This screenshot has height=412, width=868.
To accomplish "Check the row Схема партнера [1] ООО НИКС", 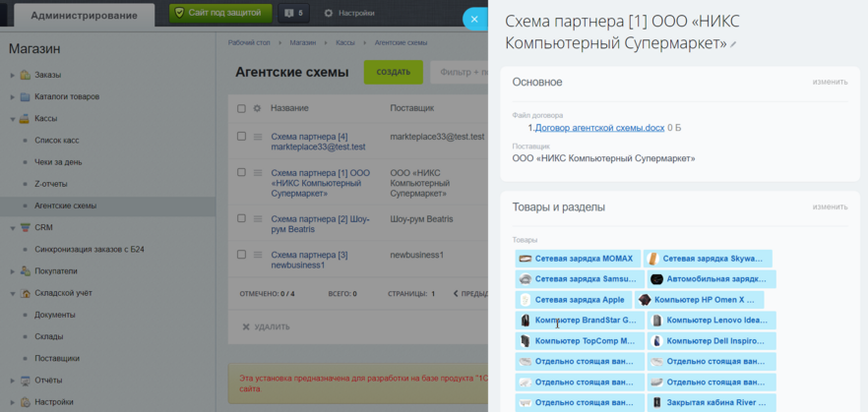I will (241, 172).
